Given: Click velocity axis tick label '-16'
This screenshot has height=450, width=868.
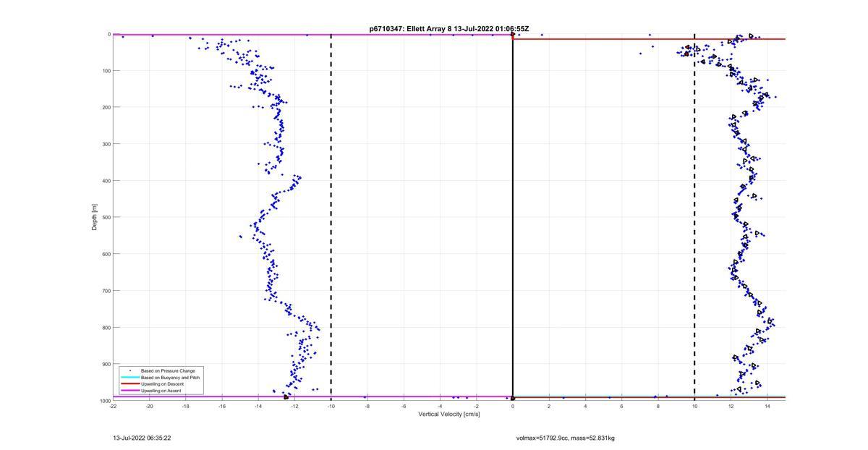Looking at the screenshot, I should pos(222,407).
